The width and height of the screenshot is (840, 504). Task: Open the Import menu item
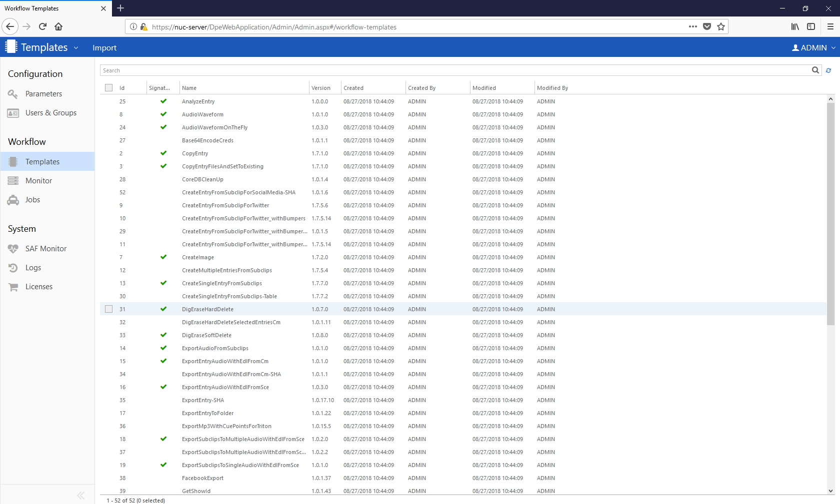click(104, 48)
